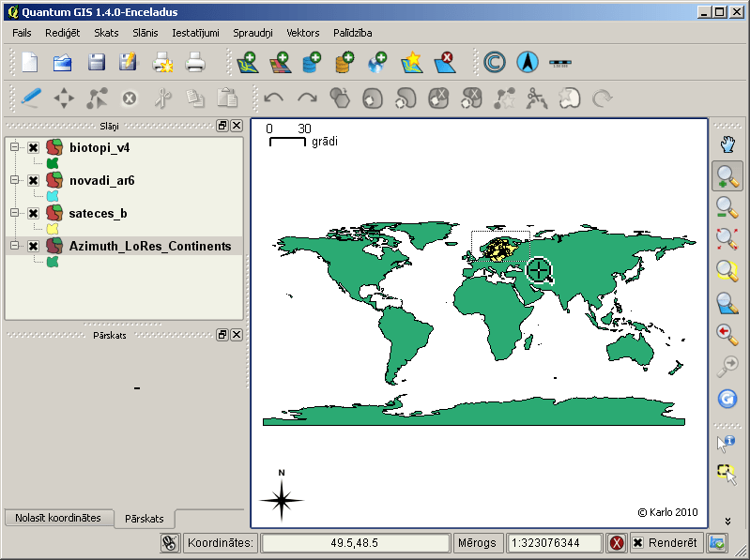The height and width of the screenshot is (560, 750).
Task: Open the Fails menu
Action: 22,33
